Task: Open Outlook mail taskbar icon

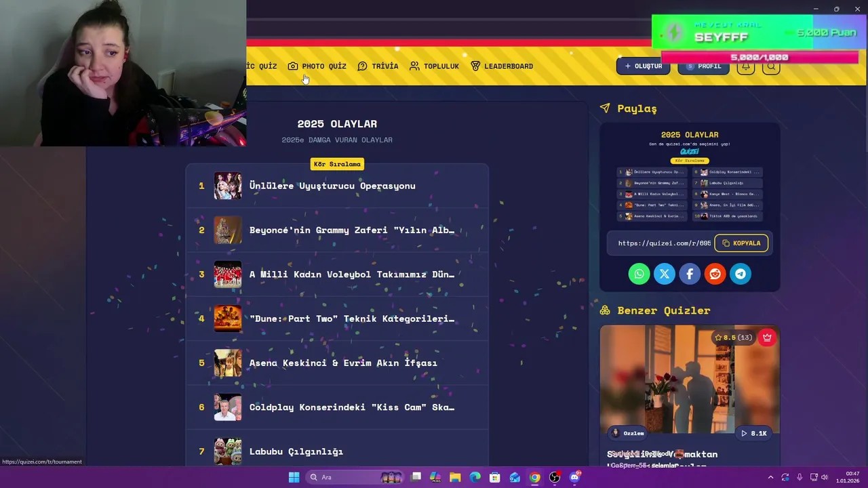Action: (x=515, y=477)
